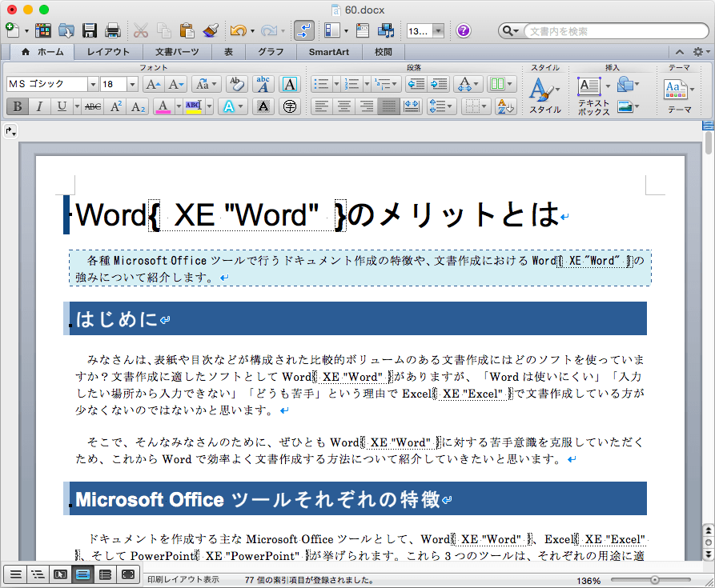Insert a テキストボックス text box
This screenshot has width=715, height=588.
[x=593, y=96]
